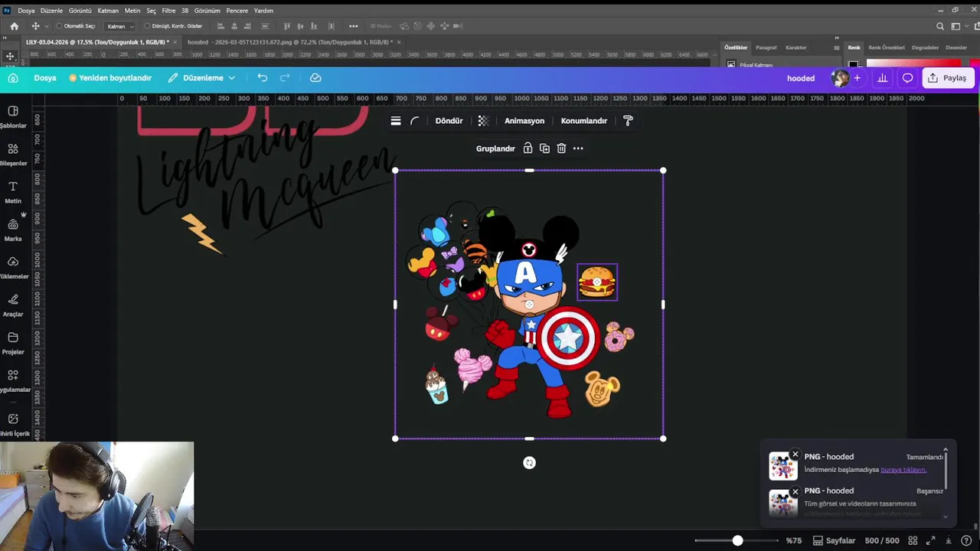Switch to the Karakter panel tab
980x551 pixels.
click(796, 47)
